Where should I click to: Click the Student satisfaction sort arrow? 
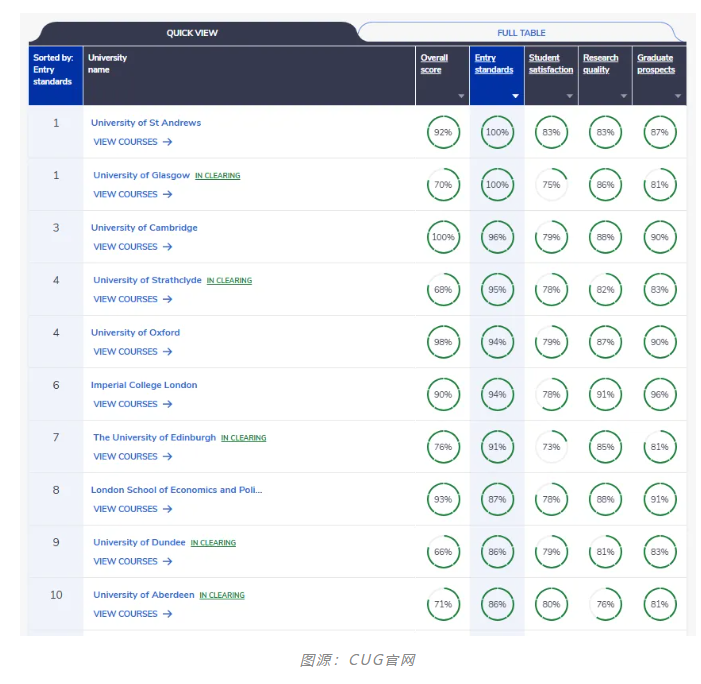(570, 96)
